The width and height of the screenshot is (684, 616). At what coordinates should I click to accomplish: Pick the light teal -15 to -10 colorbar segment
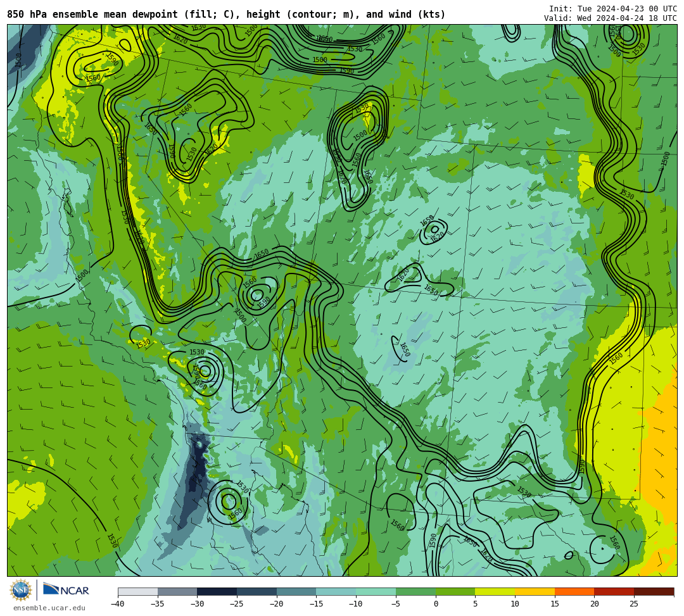point(336,591)
